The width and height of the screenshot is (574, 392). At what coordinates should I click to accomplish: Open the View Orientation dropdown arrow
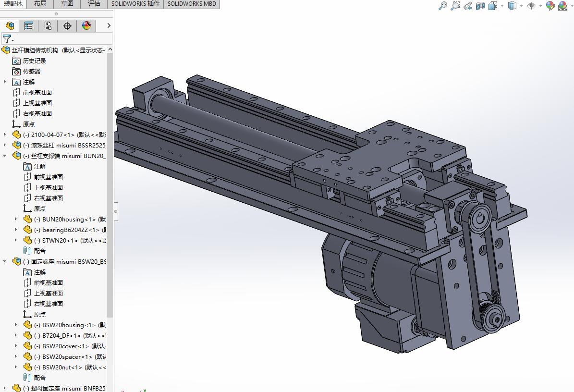point(502,6)
